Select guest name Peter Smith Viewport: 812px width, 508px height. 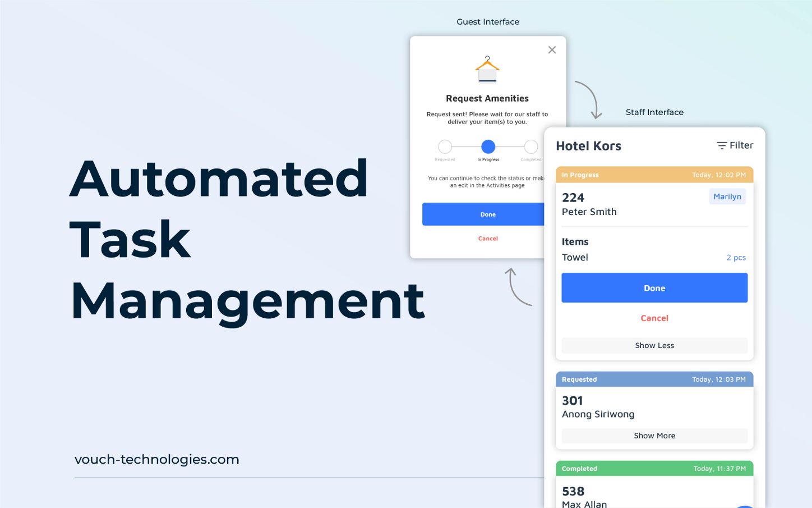point(589,212)
